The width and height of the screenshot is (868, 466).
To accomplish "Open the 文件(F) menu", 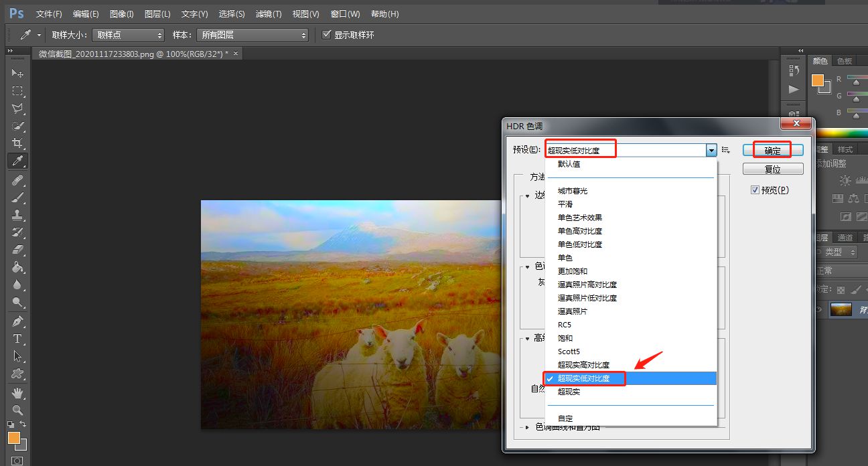I will coord(49,14).
